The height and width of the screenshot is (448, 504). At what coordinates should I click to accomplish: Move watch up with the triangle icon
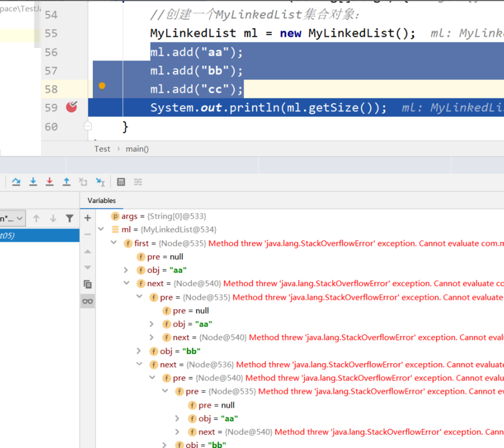87,251
